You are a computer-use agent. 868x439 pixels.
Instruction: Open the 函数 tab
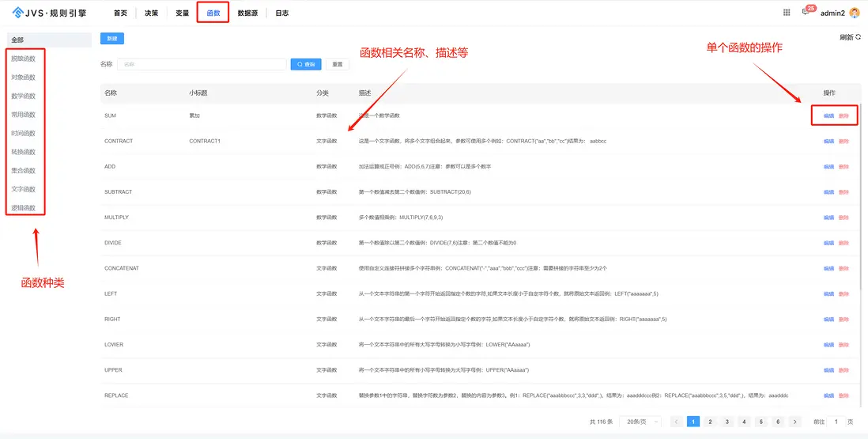click(213, 13)
